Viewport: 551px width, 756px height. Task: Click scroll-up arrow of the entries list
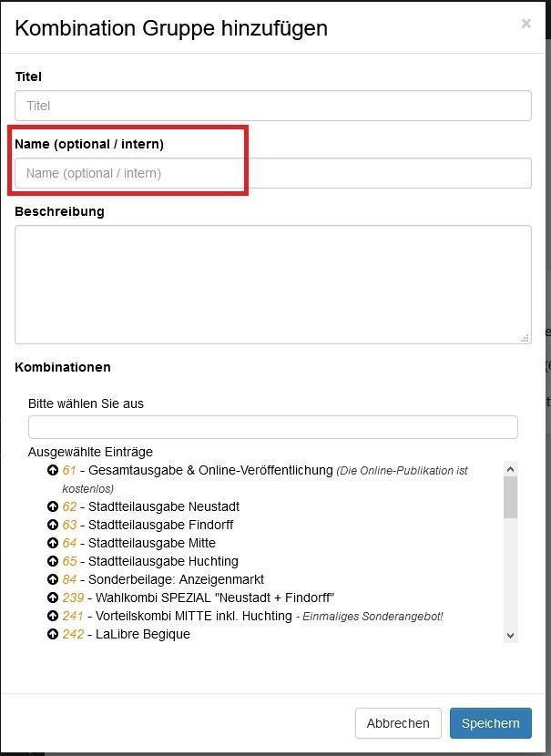tap(511, 469)
